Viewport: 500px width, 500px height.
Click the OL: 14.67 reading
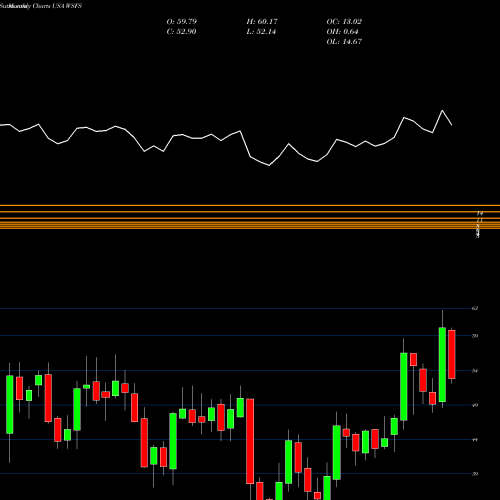(x=344, y=42)
